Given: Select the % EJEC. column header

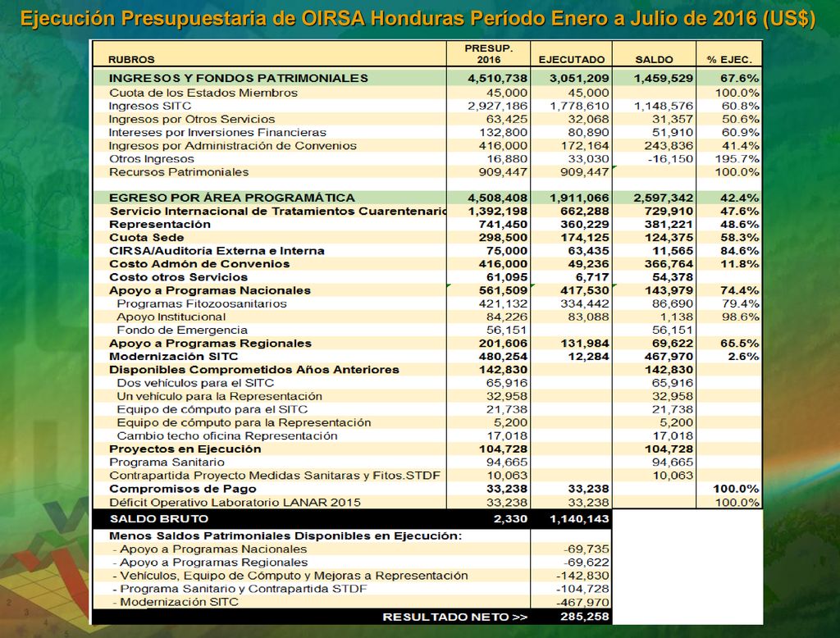Looking at the screenshot, I should 729,60.
